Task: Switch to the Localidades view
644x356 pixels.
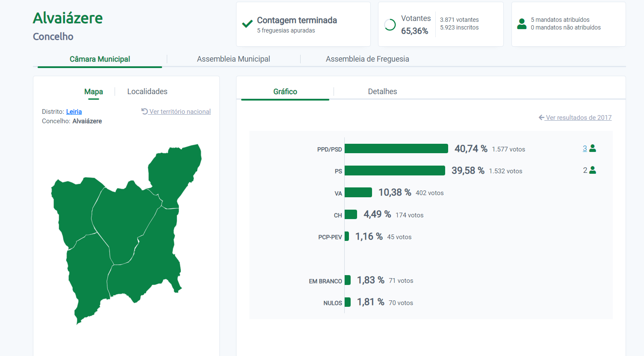Action: [x=147, y=92]
